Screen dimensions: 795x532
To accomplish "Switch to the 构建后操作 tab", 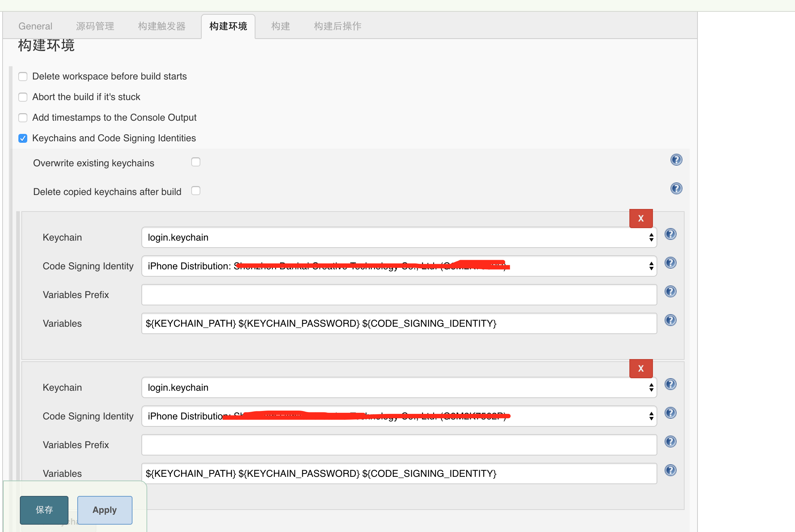I will 338,26.
